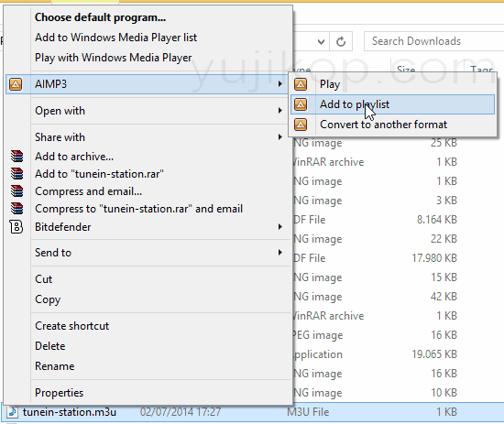Click the M3U File type cell
This screenshot has width=504, height=424.
(308, 412)
